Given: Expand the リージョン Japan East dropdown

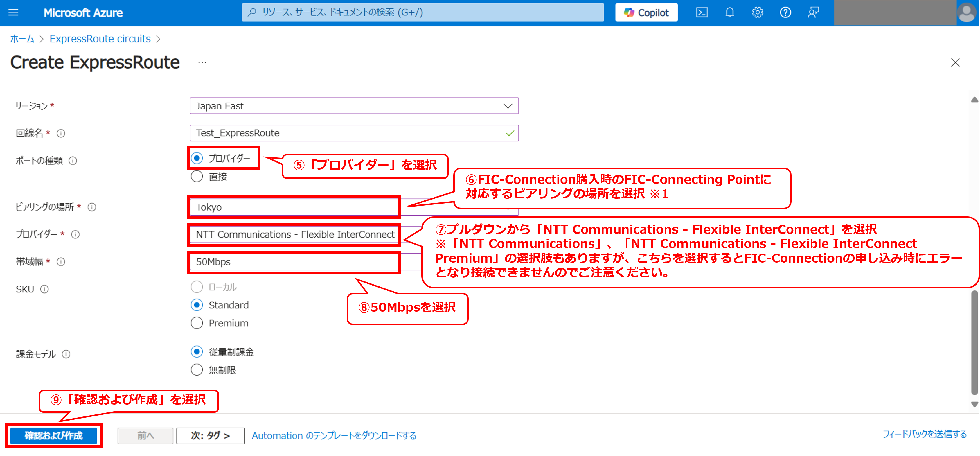Looking at the screenshot, I should click(354, 106).
